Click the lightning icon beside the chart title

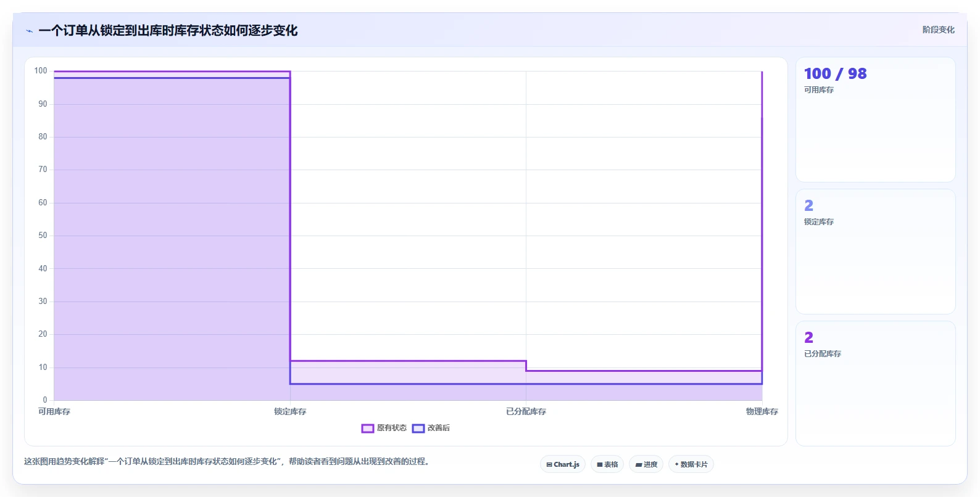point(29,31)
